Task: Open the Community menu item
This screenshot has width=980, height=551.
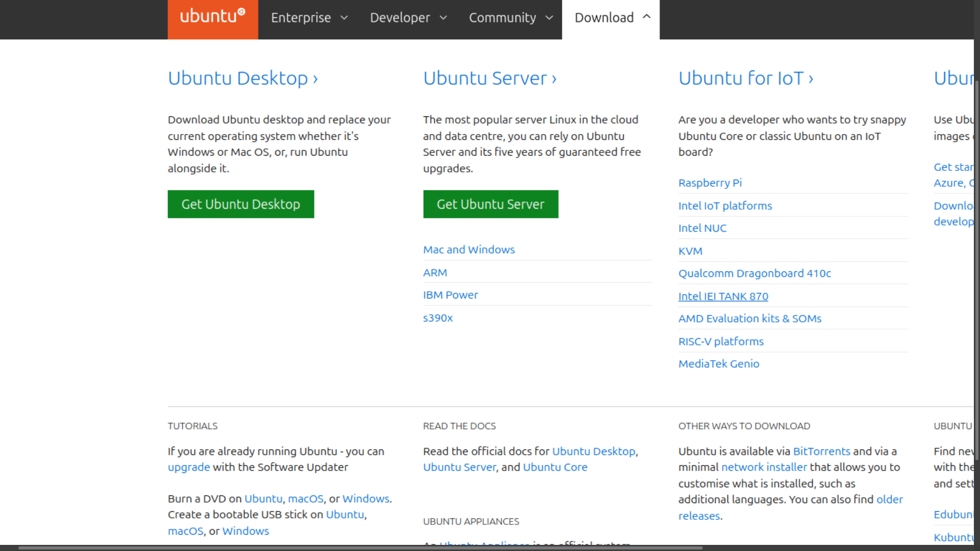Action: (502, 18)
